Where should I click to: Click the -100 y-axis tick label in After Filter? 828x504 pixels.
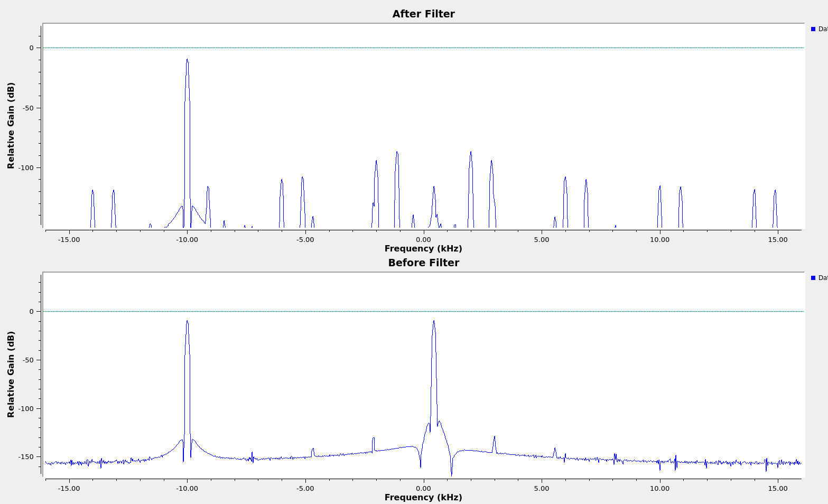(x=26, y=168)
